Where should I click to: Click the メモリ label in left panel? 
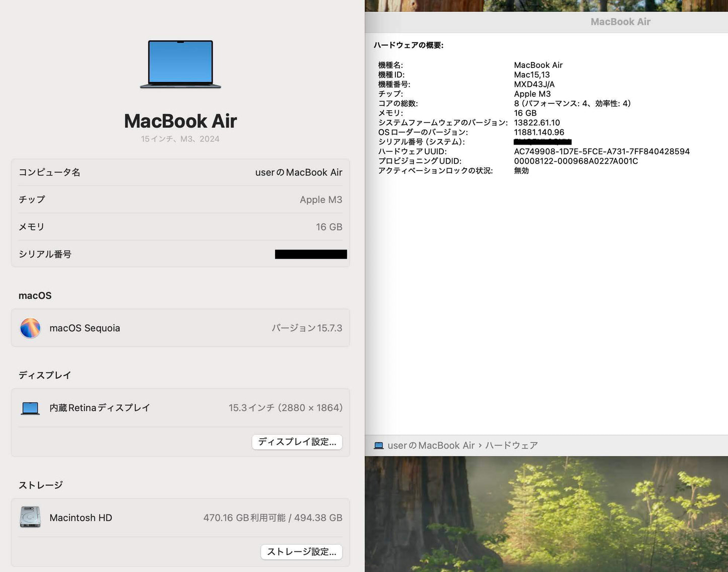(x=32, y=227)
